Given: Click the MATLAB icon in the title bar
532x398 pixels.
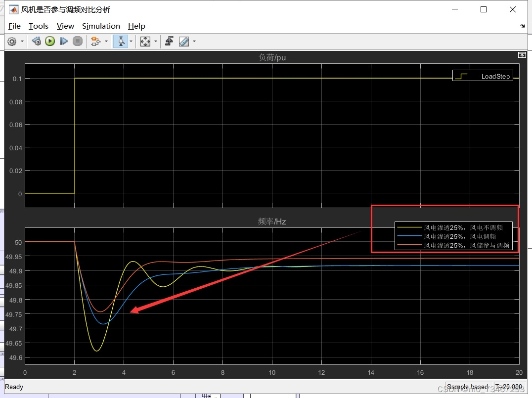Looking at the screenshot, I should pos(13,9).
